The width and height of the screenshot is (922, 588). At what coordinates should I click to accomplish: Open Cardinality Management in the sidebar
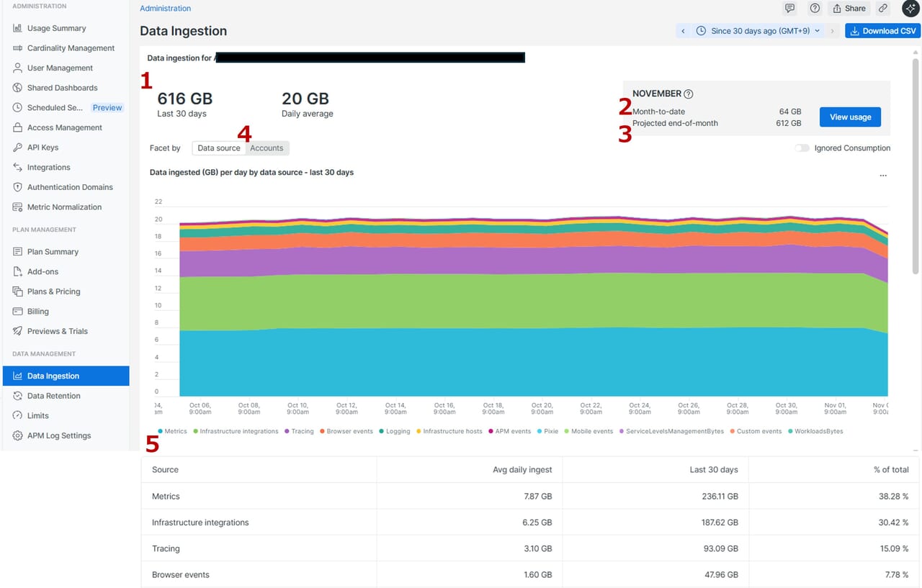coord(71,48)
